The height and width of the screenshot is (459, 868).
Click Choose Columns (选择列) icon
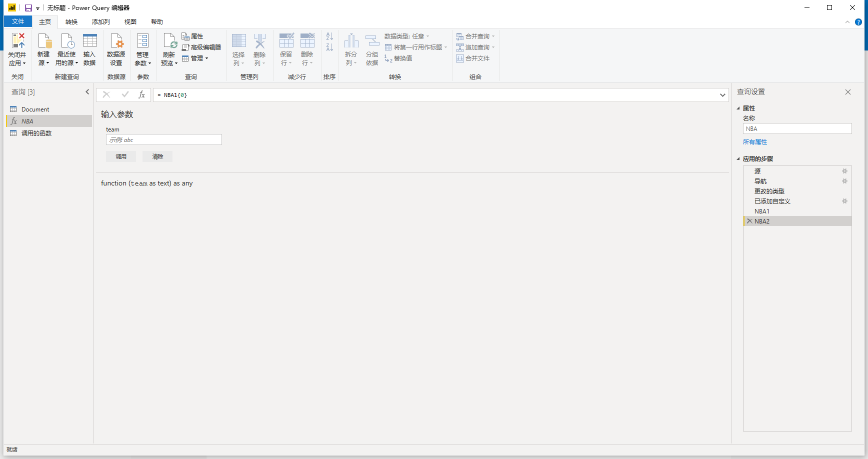(239, 40)
